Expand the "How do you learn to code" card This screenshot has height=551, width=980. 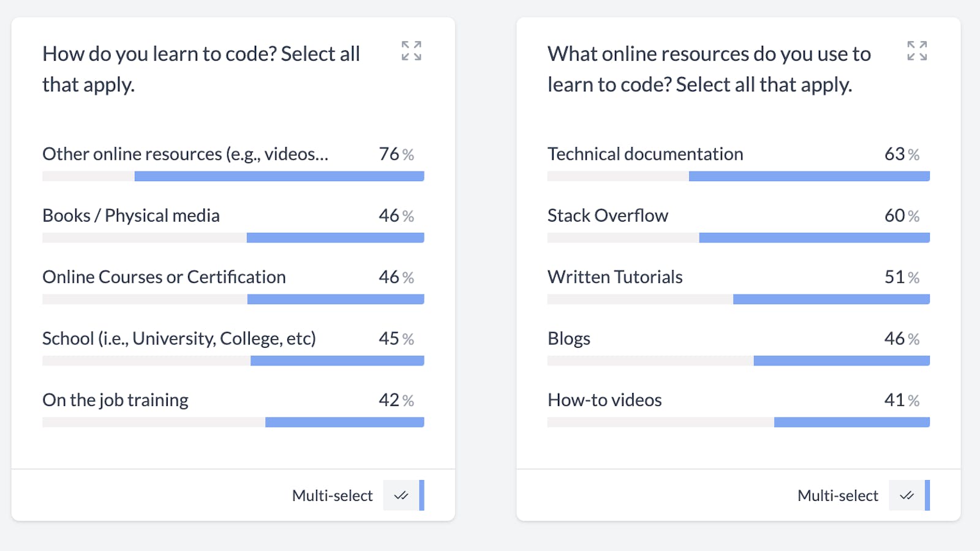click(412, 51)
